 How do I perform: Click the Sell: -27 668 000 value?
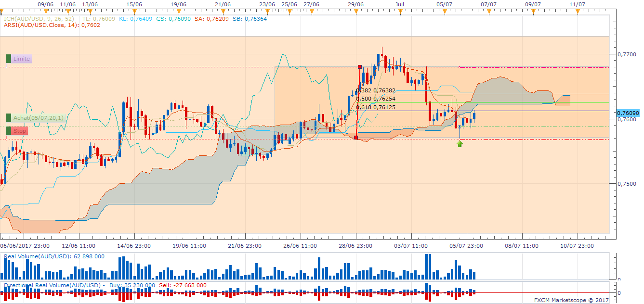(183, 285)
